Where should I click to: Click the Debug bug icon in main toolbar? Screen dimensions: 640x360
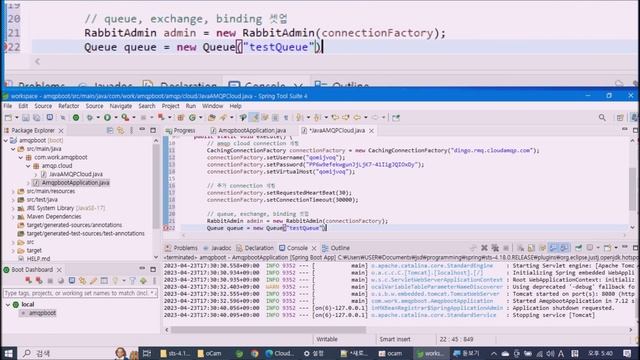click(x=89, y=118)
